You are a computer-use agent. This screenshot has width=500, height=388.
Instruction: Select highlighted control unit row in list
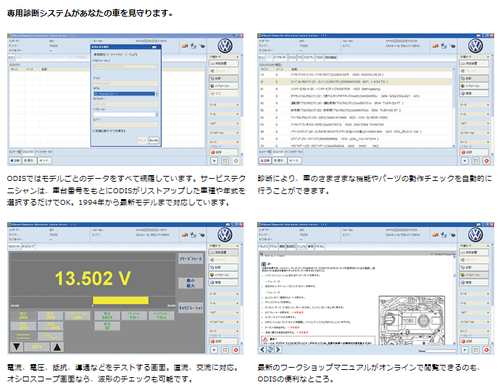356,81
